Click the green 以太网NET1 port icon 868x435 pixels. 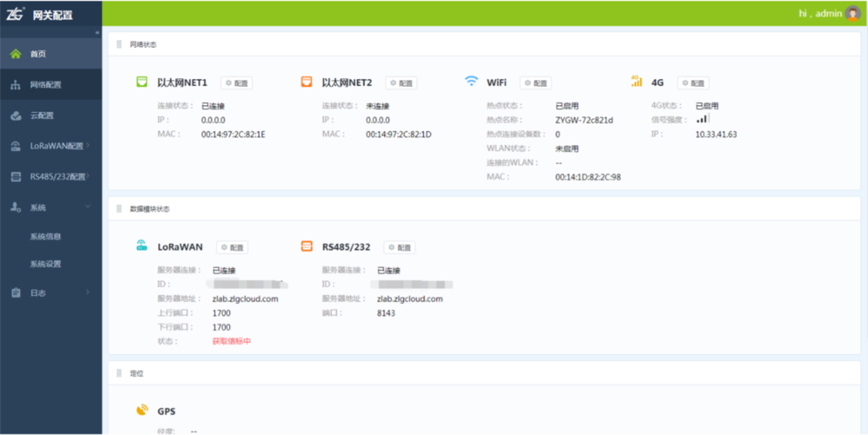pos(142,82)
